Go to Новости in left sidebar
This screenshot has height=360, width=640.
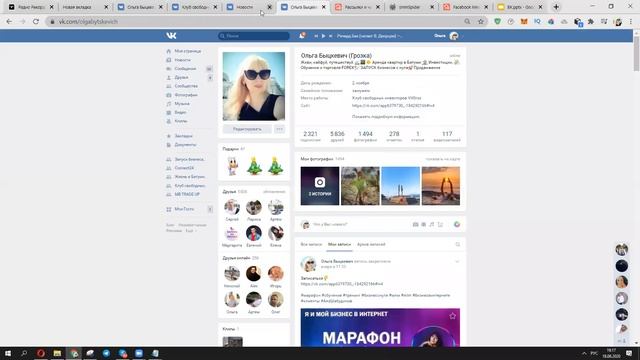pos(182,60)
